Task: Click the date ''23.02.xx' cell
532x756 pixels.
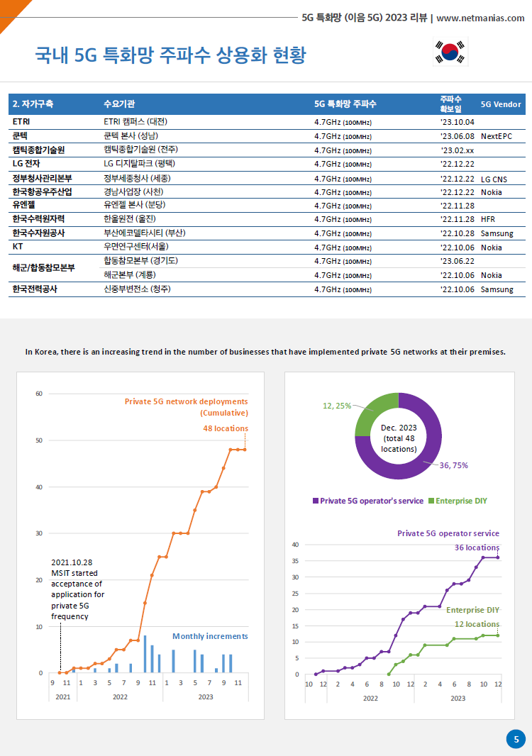Action: (458, 150)
